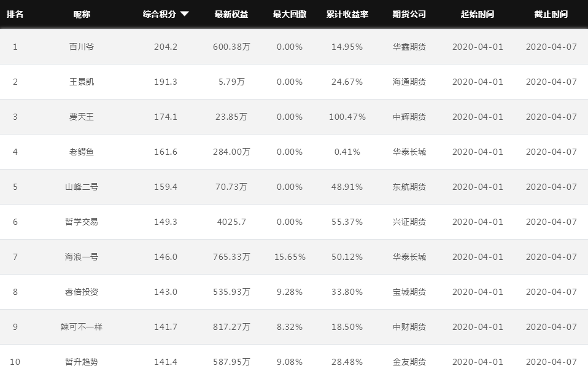
Task: Open 哲升趋势 trader entry
Action: [x=82, y=362]
